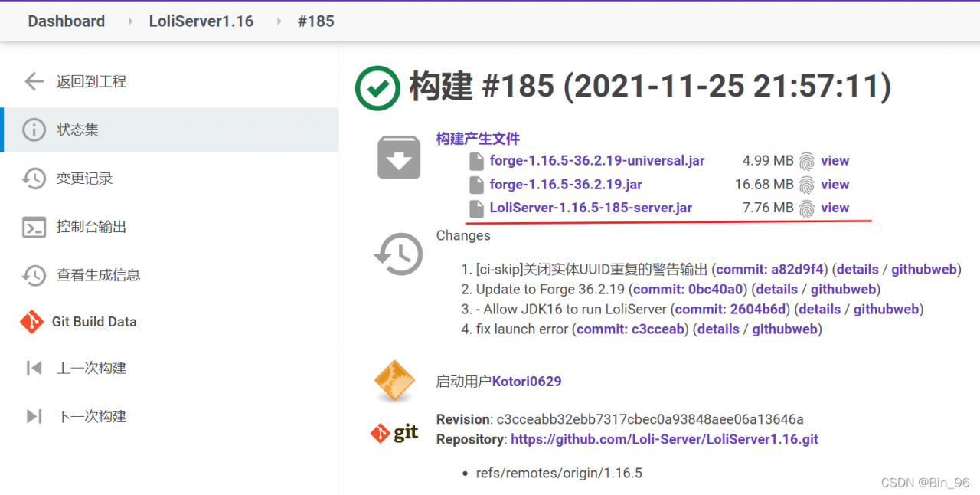
Task: Click fingerprint icon for forge-1.16.5-36.2.19.jar row
Action: pos(807,185)
